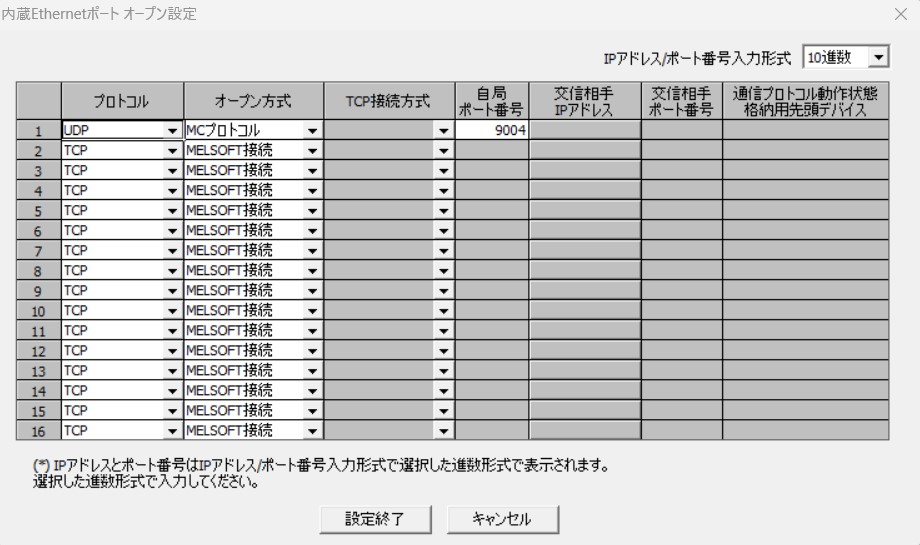Close the 内蔵Ethernetポート オープン設定 dialog
The height and width of the screenshot is (545, 920).
(901, 14)
